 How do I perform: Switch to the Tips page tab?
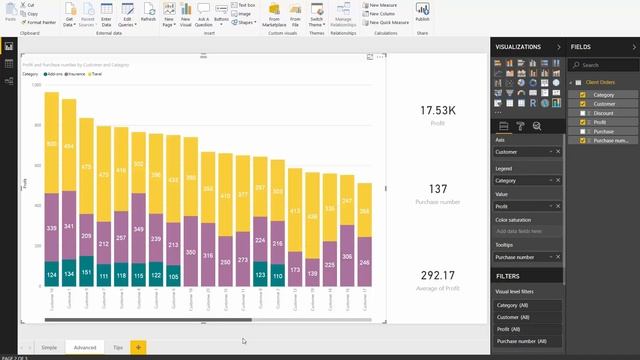(118, 347)
